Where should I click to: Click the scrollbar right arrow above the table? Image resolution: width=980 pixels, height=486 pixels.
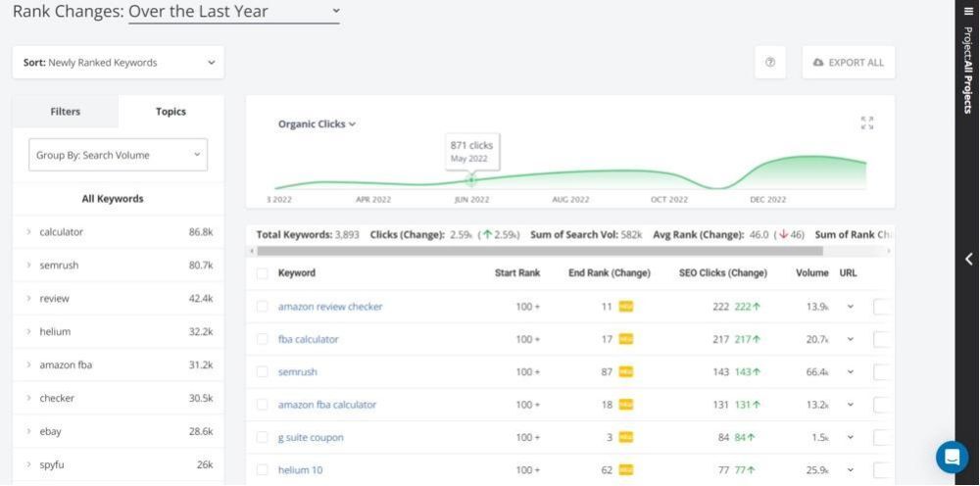pos(890,251)
